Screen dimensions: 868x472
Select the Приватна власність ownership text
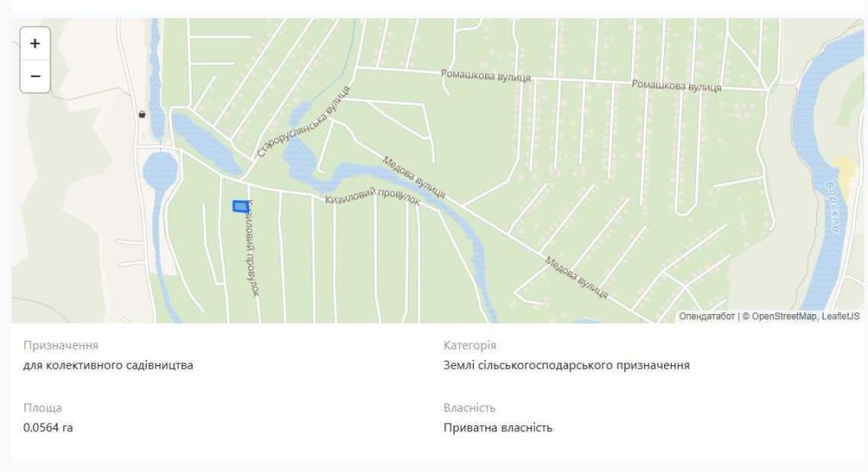tap(497, 428)
